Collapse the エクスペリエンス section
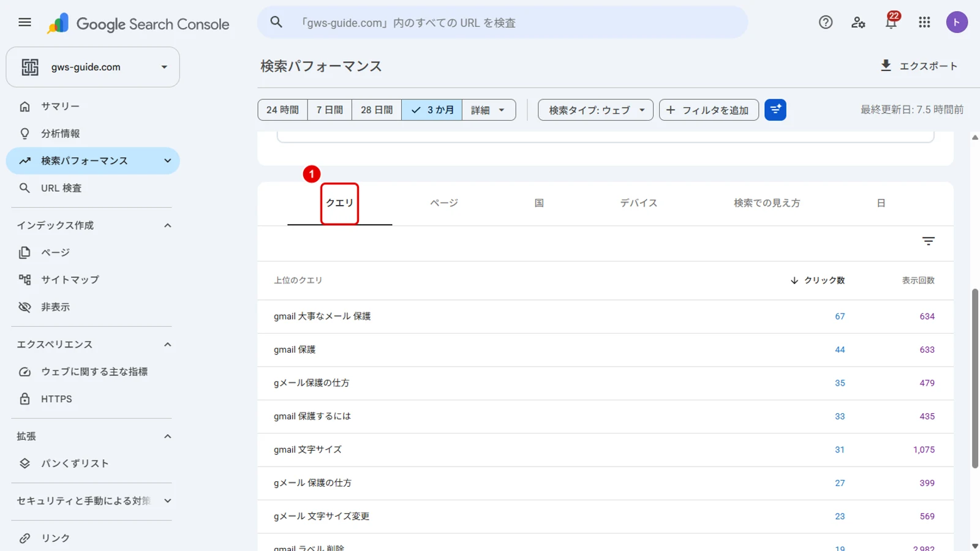 [167, 345]
